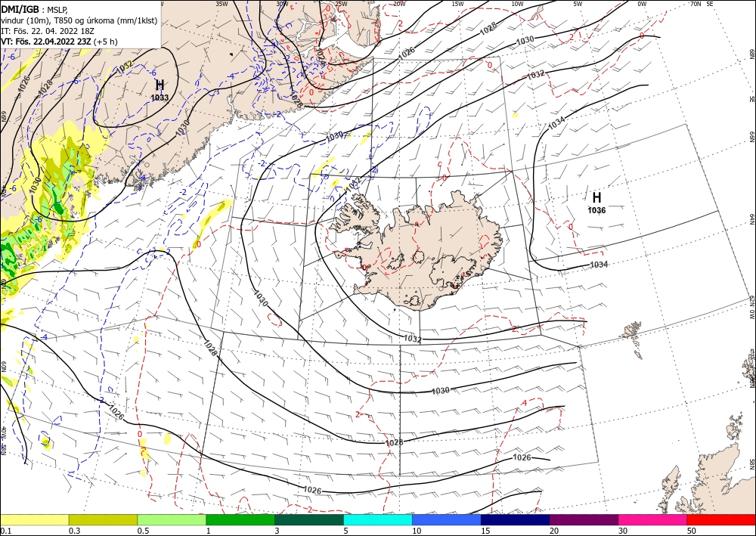This screenshot has height=536, width=756.
Task: Click the '15' legend scale value
Action: click(x=485, y=531)
